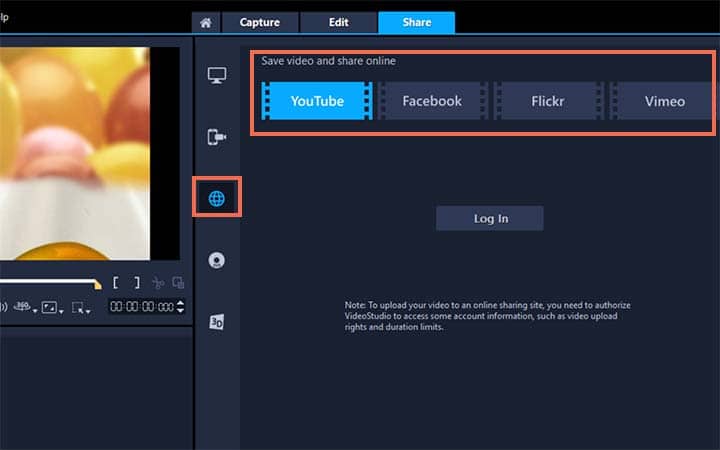Screen dimensions: 720x450
Task: Decrease timecode with down stepper arrow
Action: pyautogui.click(x=180, y=310)
